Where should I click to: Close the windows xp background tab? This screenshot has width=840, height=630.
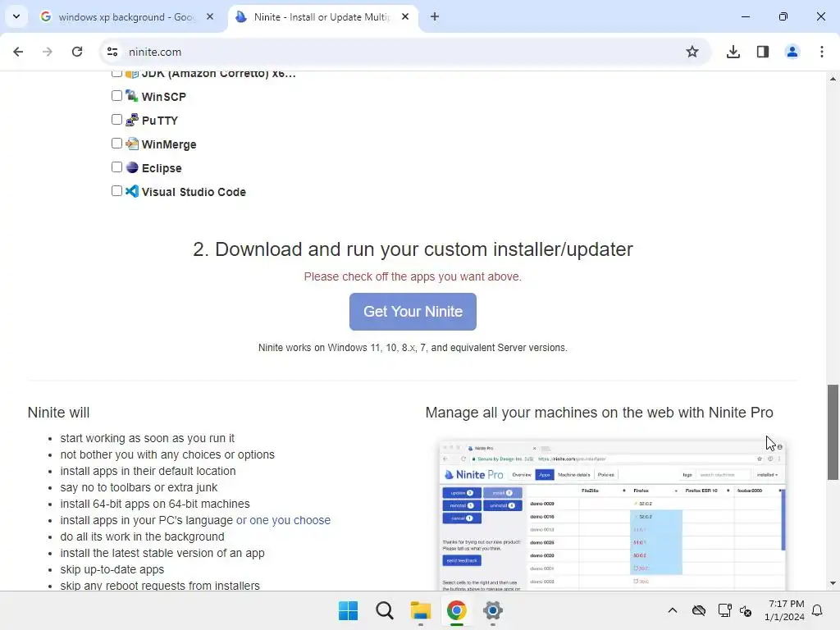click(210, 16)
